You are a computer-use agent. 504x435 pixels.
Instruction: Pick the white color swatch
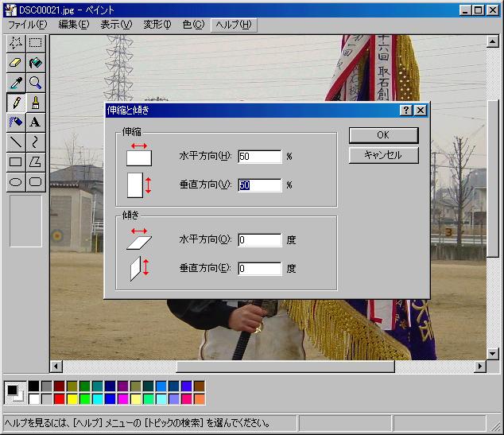[x=33, y=399]
